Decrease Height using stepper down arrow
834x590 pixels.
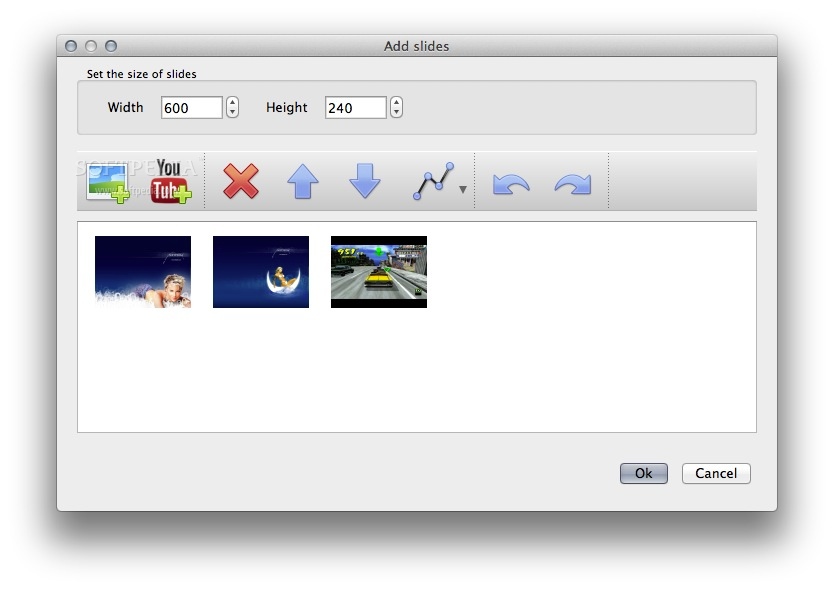coord(397,113)
